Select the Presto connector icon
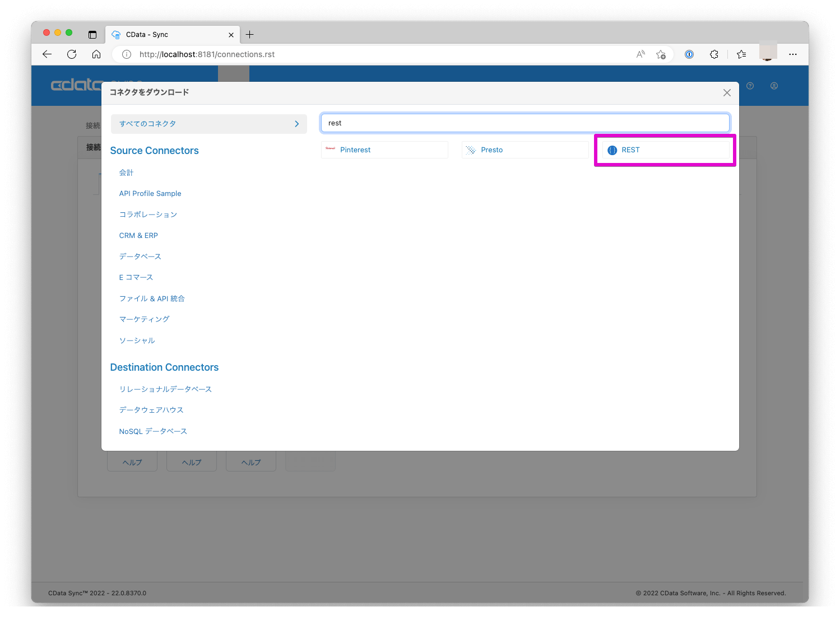 pos(471,150)
